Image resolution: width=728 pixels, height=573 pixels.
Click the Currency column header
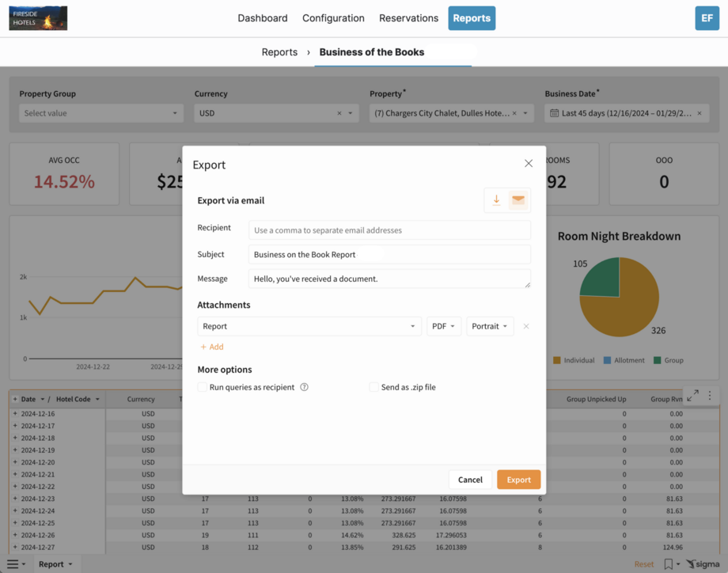click(141, 400)
